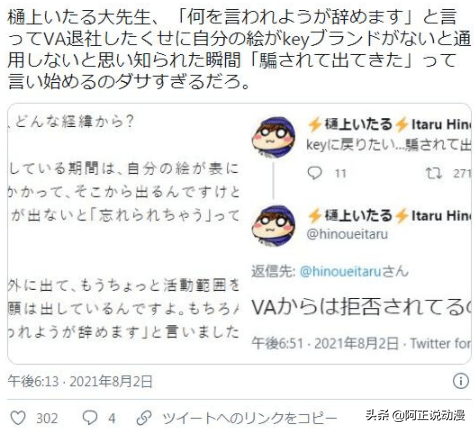Open the interview text image on left
Viewport: 476px width, 432px height.
click(x=124, y=233)
